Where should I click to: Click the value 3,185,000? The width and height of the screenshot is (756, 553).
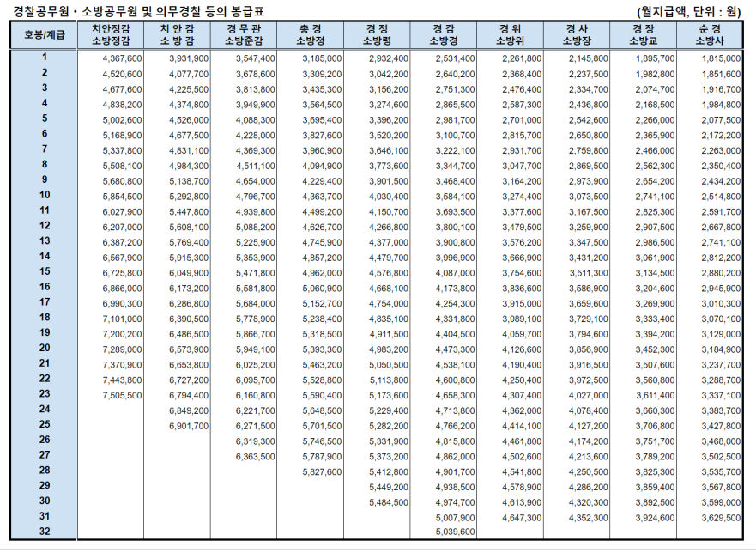coord(322,59)
